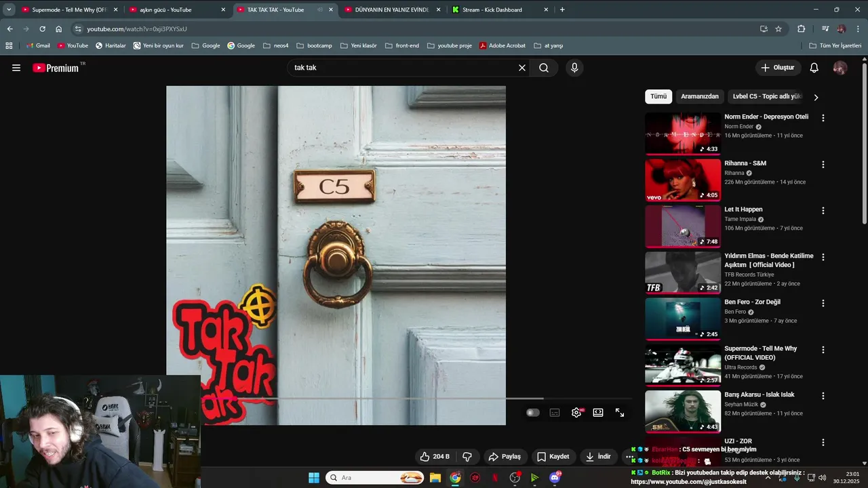Open Tüm Yer İşaretleri folder
The width and height of the screenshot is (868, 488).
(x=835, y=45)
